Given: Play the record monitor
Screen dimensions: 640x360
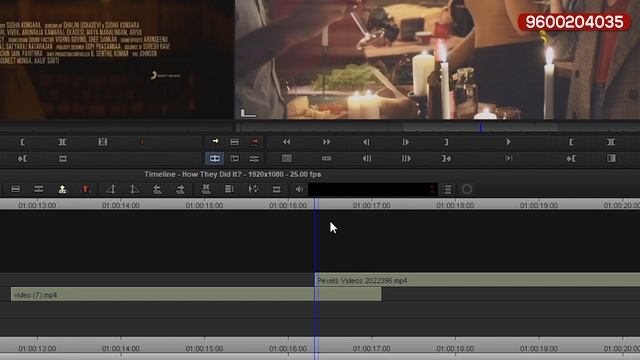Looking at the screenshot, I should point(508,142).
